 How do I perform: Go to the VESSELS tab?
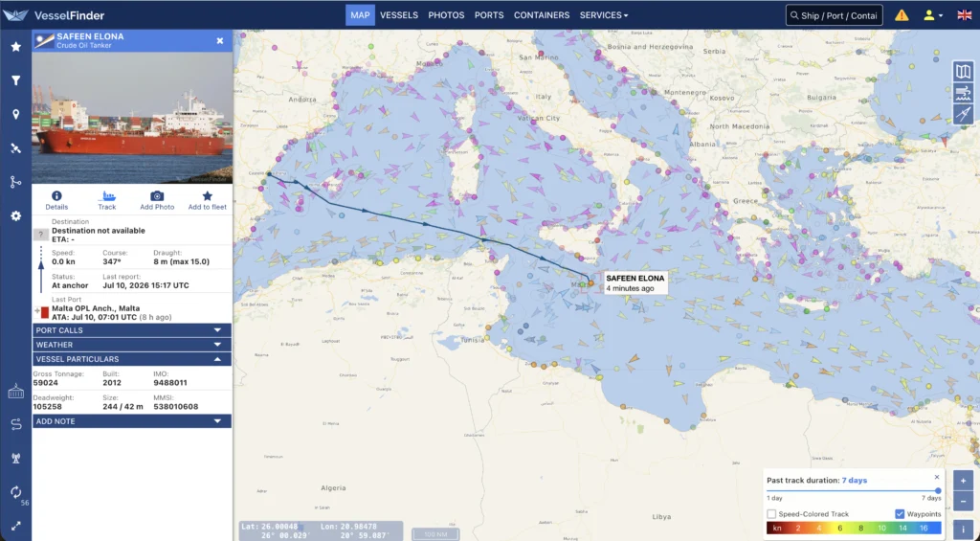point(399,15)
